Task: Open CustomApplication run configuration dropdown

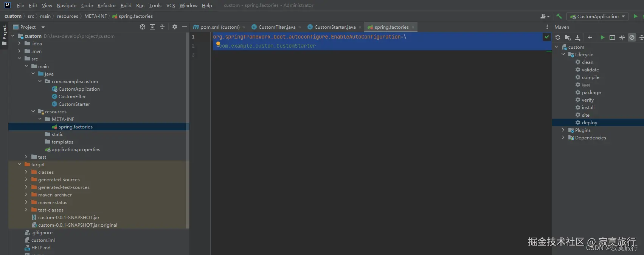Action: pos(597,16)
